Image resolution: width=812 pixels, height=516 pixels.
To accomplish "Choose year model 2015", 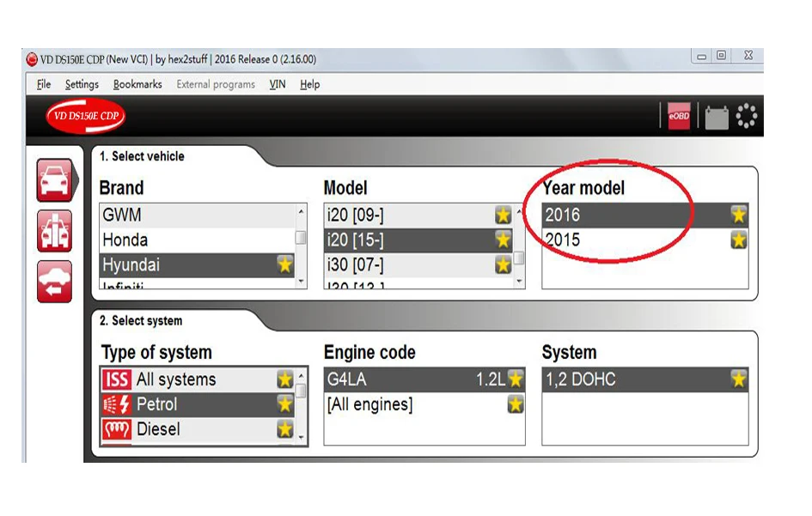I will (644, 240).
